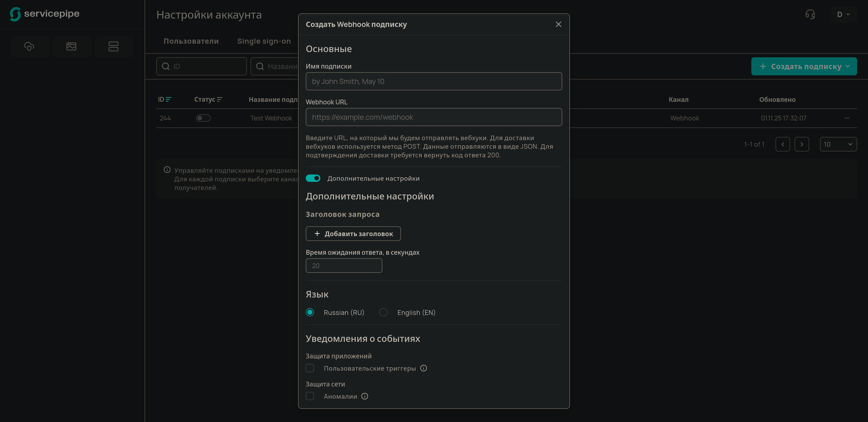Click the Webhook URL input field
Screen dimensions: 868x422
(x=434, y=117)
